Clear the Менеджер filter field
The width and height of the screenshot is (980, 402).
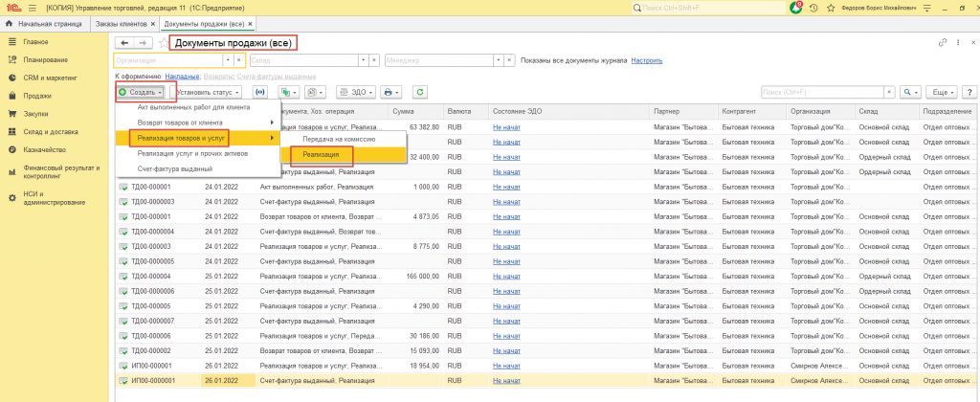509,60
